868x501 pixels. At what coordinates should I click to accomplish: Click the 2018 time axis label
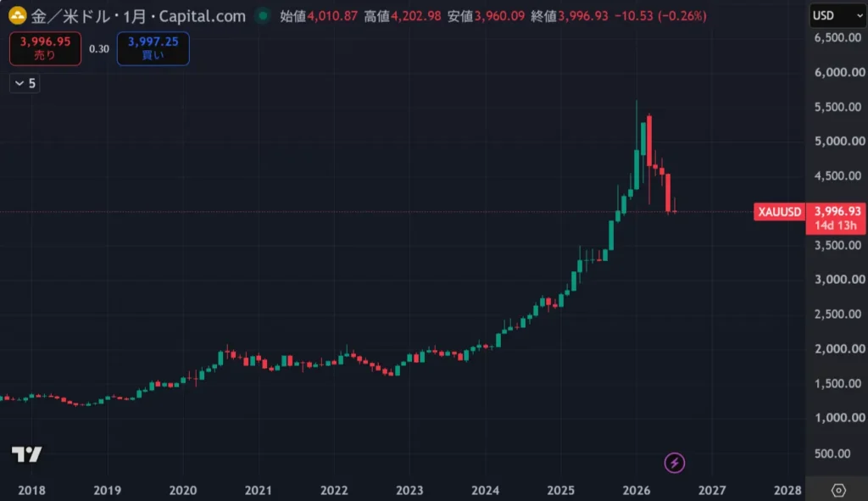pos(31,491)
